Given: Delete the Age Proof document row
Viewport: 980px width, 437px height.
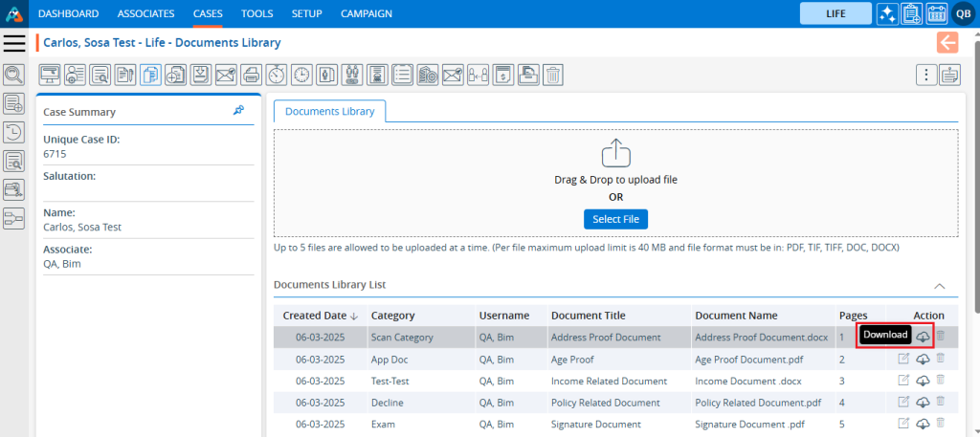Looking at the screenshot, I should point(941,359).
